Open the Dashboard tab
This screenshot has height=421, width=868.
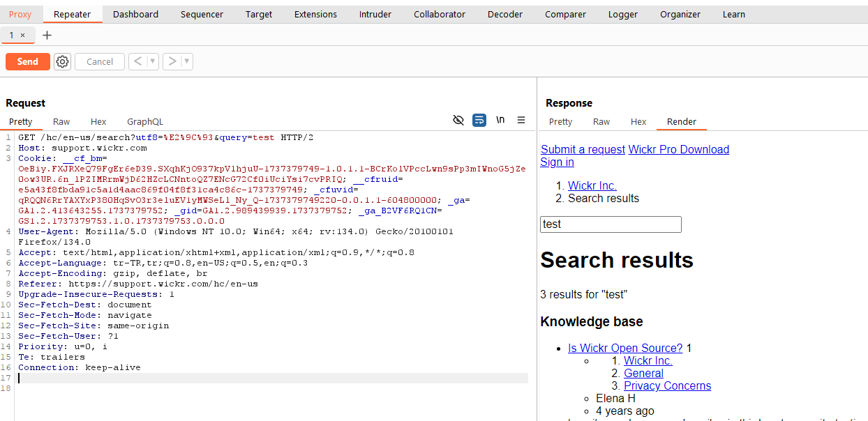tap(135, 14)
